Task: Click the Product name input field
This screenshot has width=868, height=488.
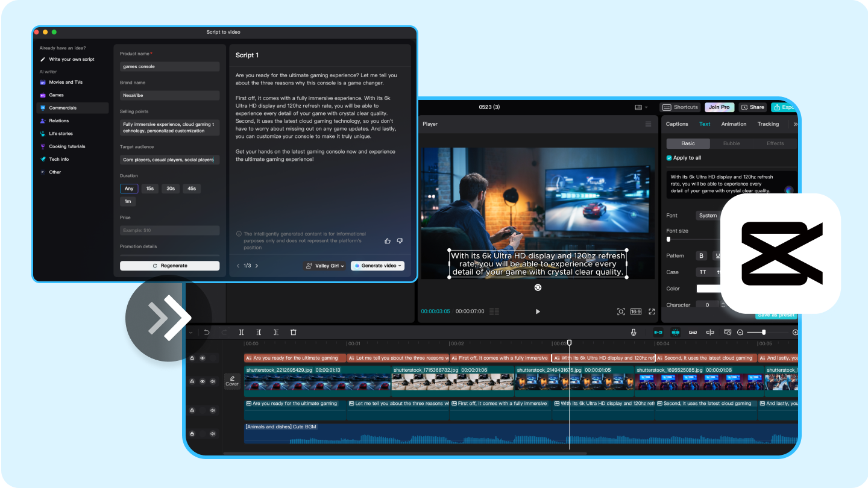Action: pos(170,66)
